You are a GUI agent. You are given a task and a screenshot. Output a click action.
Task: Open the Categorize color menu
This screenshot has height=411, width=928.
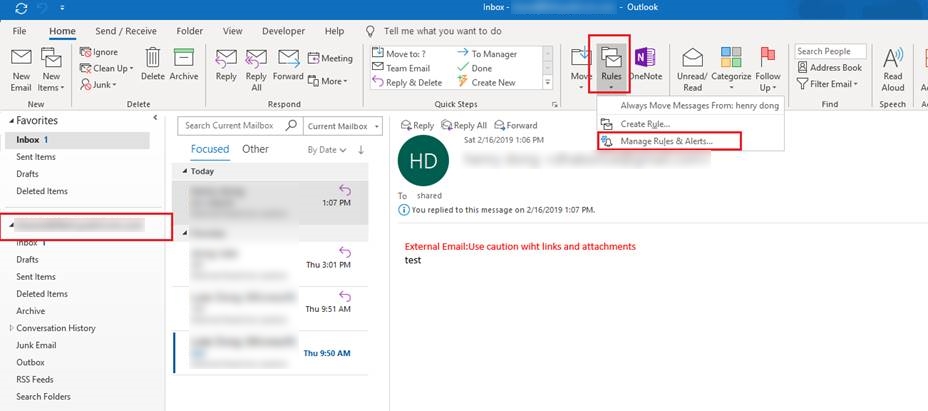731,70
